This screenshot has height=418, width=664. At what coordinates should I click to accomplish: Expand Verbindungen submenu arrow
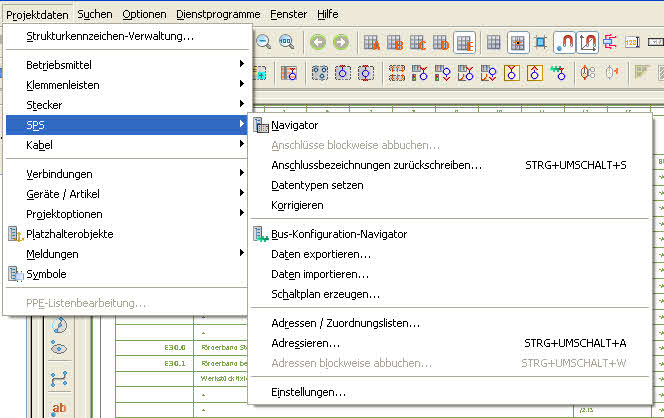241,172
